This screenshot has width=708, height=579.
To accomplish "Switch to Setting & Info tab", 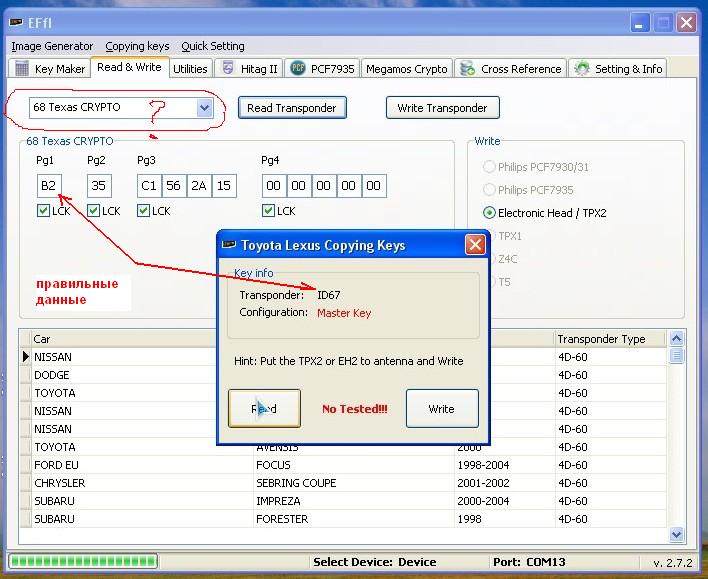I will coord(617,69).
